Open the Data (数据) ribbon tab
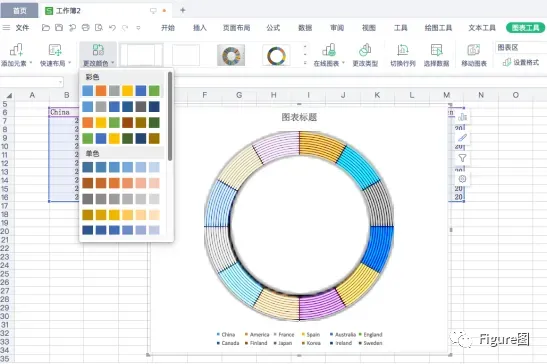 [x=305, y=28]
